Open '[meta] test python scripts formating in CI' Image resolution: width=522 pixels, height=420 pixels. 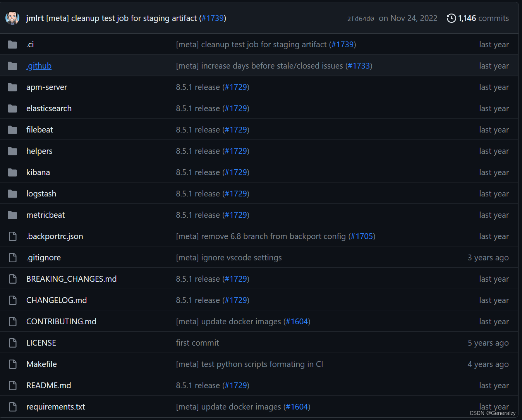pyautogui.click(x=249, y=364)
